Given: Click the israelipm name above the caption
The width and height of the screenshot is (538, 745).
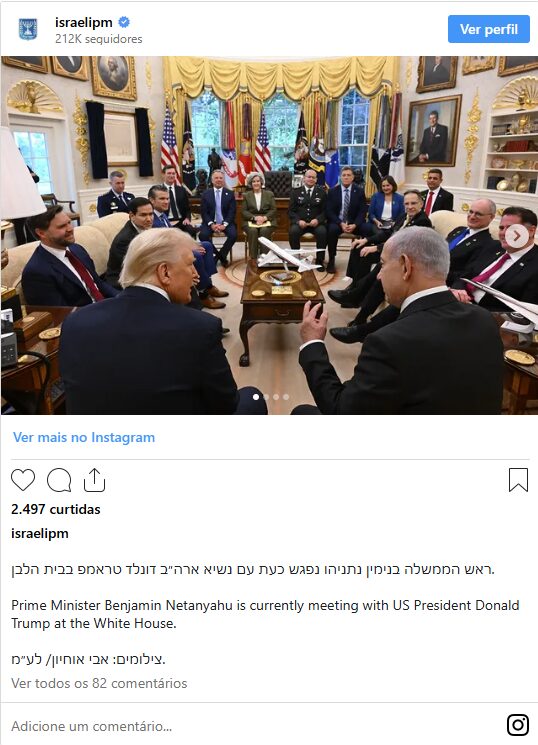Looking at the screenshot, I should (40, 534).
